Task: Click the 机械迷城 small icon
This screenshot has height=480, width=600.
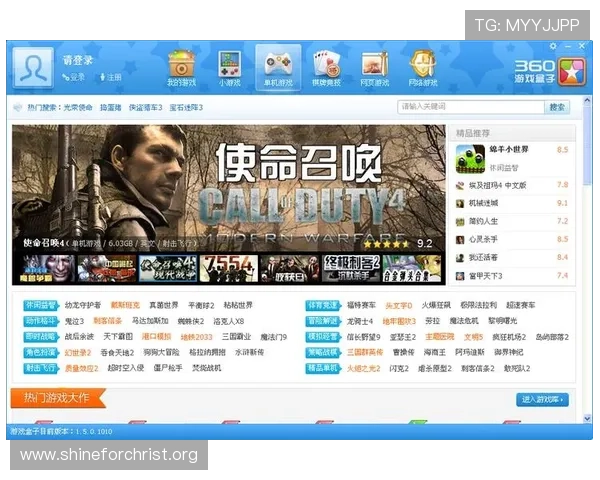Action: tap(460, 203)
